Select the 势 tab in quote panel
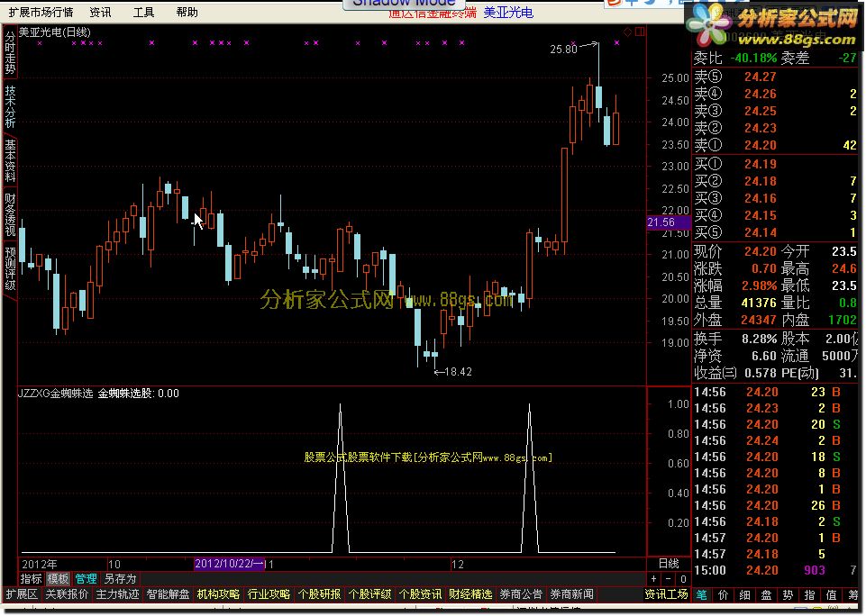 tap(788, 595)
